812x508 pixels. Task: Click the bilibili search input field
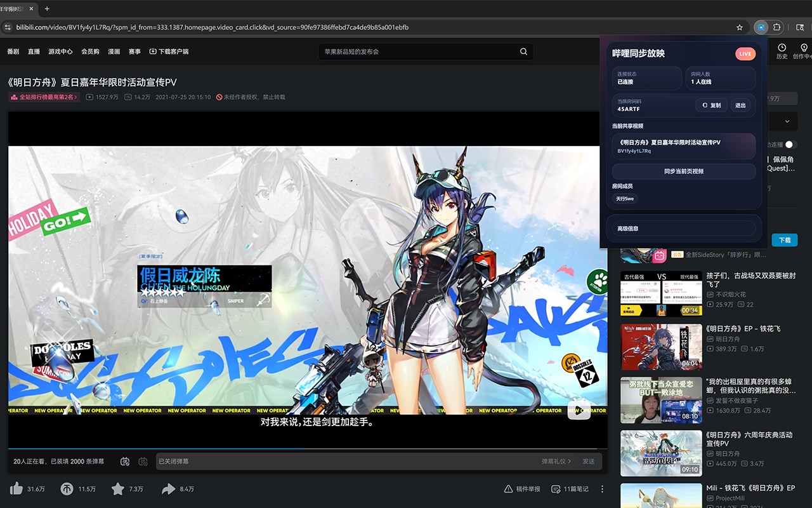pyautogui.click(x=419, y=51)
